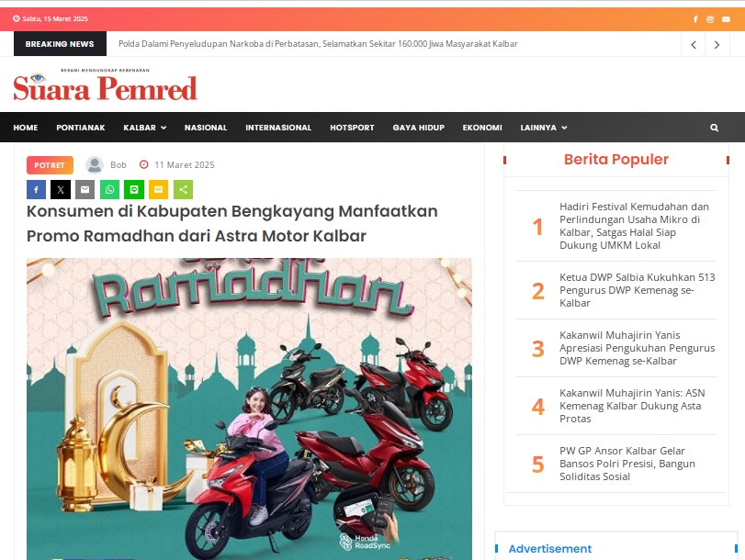Share article on X (Twitter)
The height and width of the screenshot is (560, 745).
(61, 189)
